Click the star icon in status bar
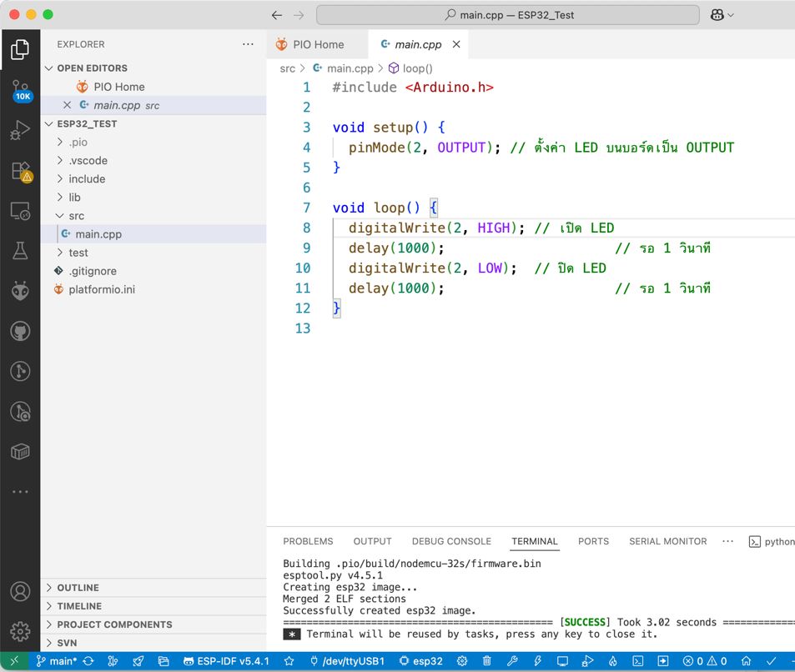This screenshot has height=672, width=795. (x=289, y=661)
